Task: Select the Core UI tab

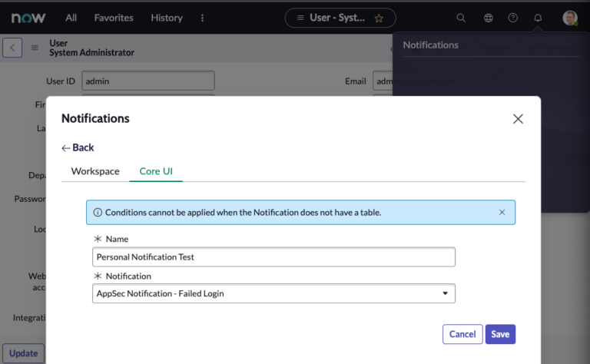Action: click(x=156, y=171)
